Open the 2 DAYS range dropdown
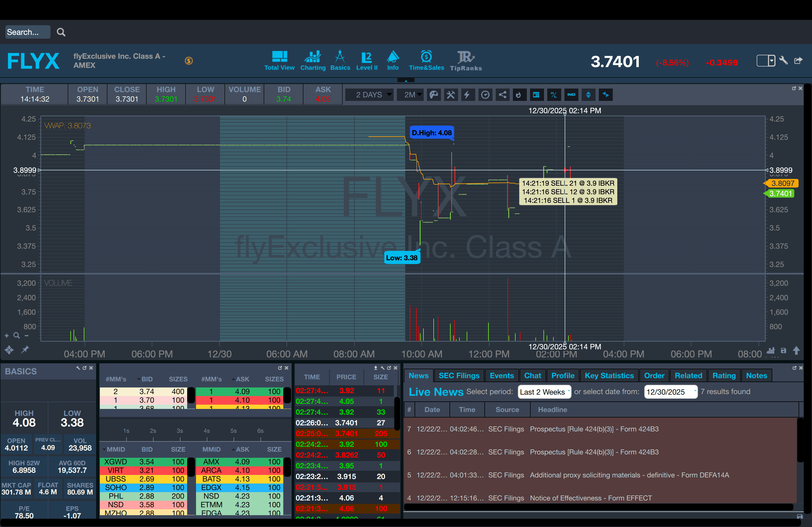This screenshot has width=812, height=527. coord(369,95)
